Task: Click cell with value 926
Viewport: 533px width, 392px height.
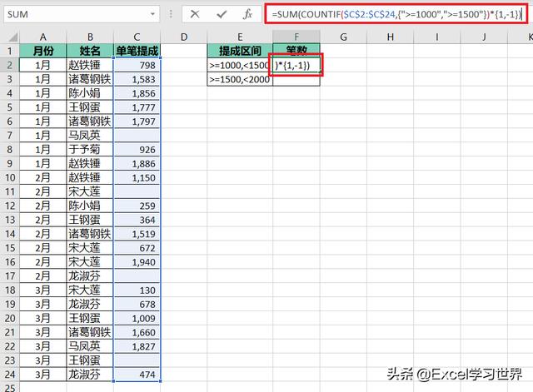Action: coord(137,150)
